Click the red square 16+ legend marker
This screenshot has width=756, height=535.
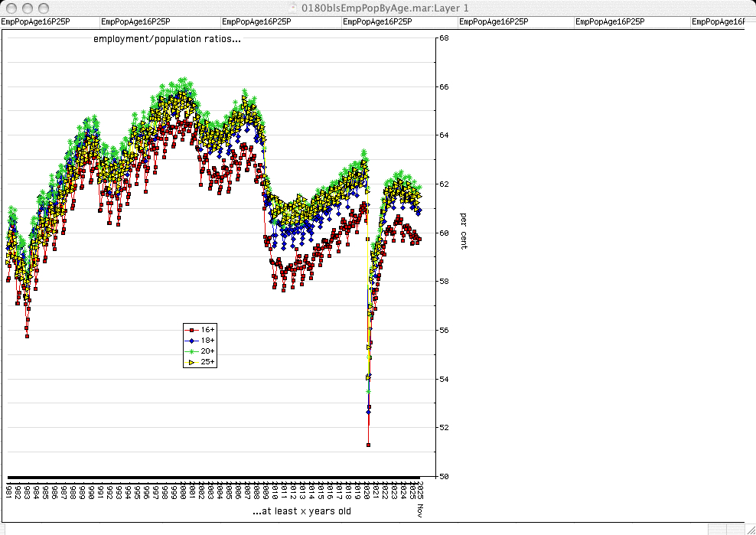[191, 330]
